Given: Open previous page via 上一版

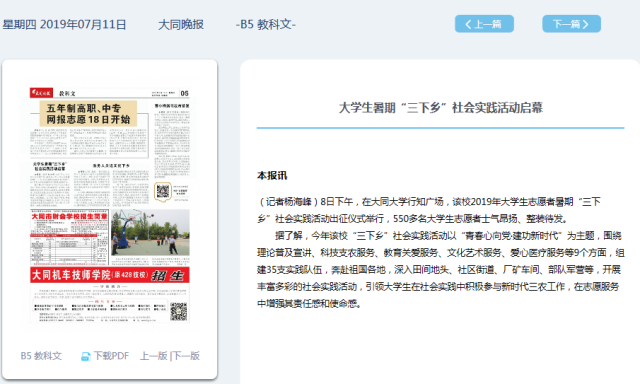Looking at the screenshot, I should pyautogui.click(x=153, y=356).
